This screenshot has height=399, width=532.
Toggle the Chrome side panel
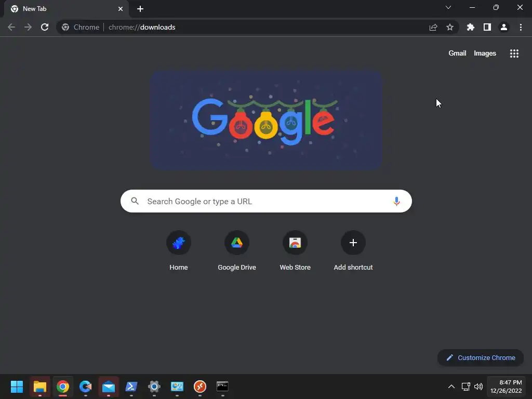point(487,27)
